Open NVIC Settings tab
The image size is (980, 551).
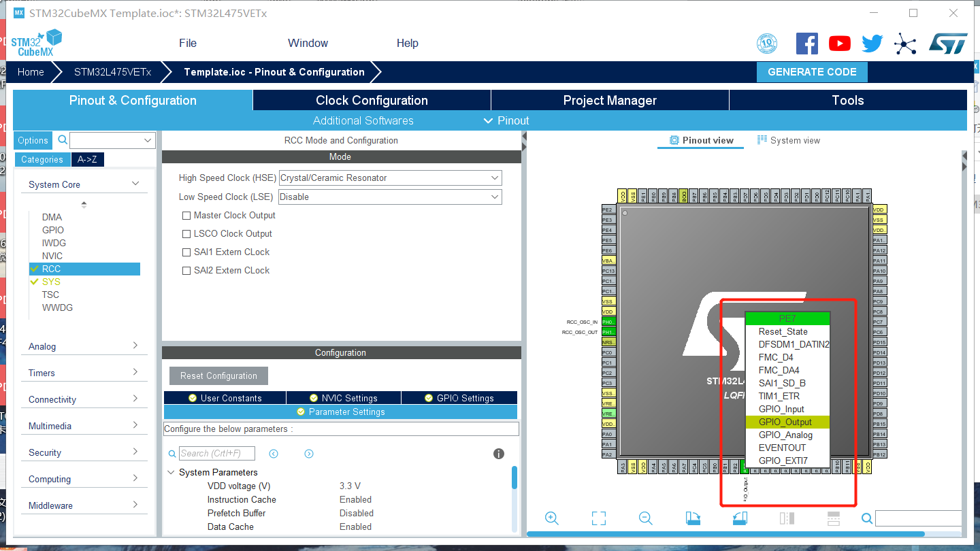click(x=344, y=398)
